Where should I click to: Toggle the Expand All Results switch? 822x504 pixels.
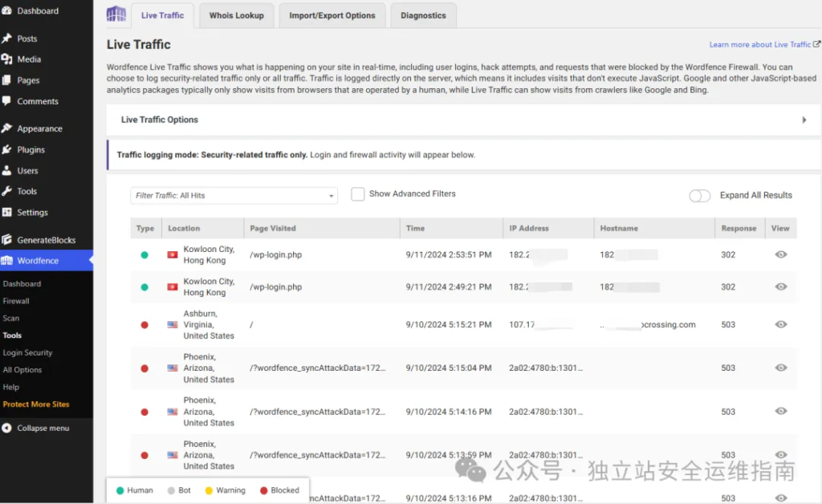(x=699, y=195)
